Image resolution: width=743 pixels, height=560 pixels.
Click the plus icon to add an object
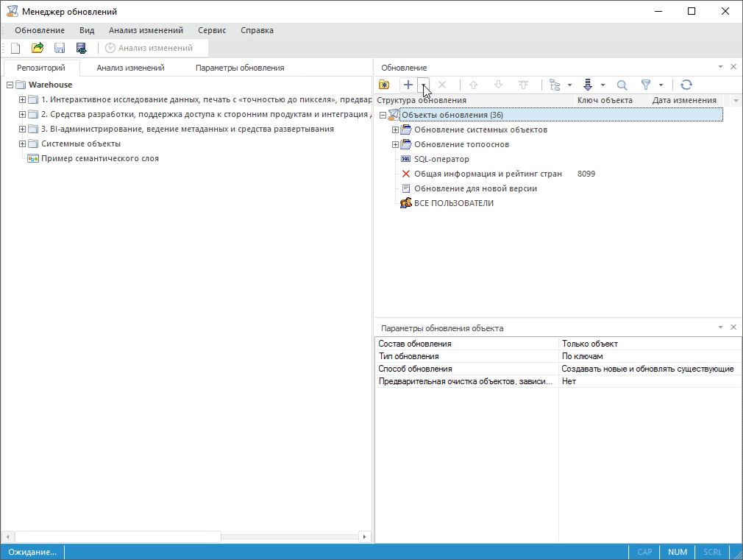pyautogui.click(x=408, y=85)
